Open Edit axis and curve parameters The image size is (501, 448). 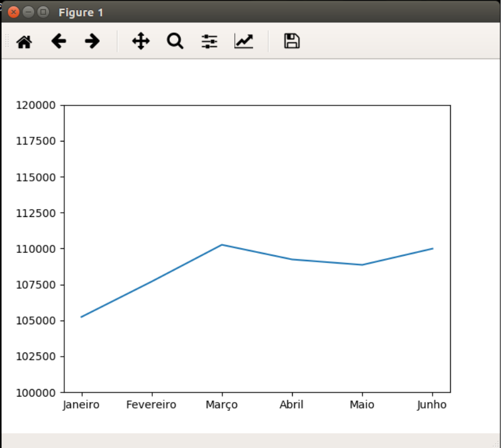point(244,41)
